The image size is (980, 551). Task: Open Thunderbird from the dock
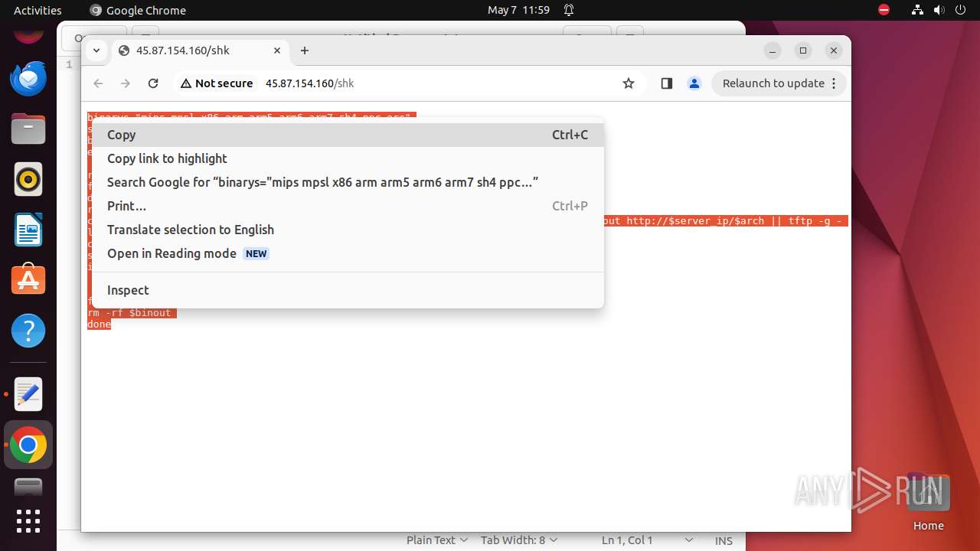(28, 78)
